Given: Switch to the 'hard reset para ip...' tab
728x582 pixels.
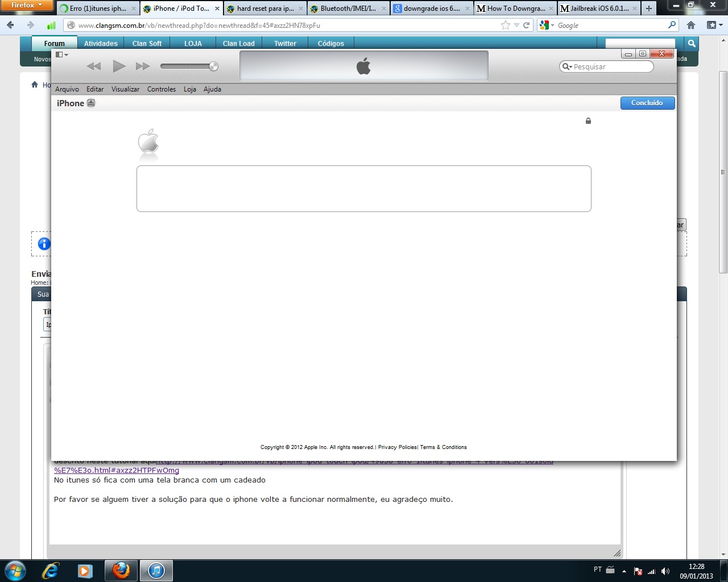Looking at the screenshot, I should tap(266, 9).
